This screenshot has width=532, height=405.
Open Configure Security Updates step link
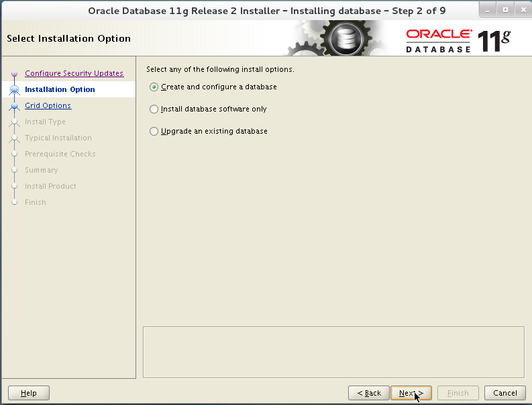tap(74, 73)
